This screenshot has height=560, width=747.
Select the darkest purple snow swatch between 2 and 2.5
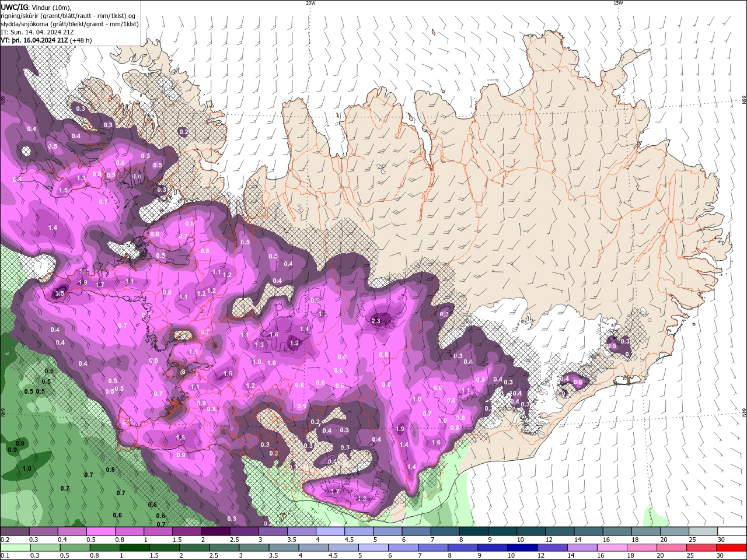215,531
